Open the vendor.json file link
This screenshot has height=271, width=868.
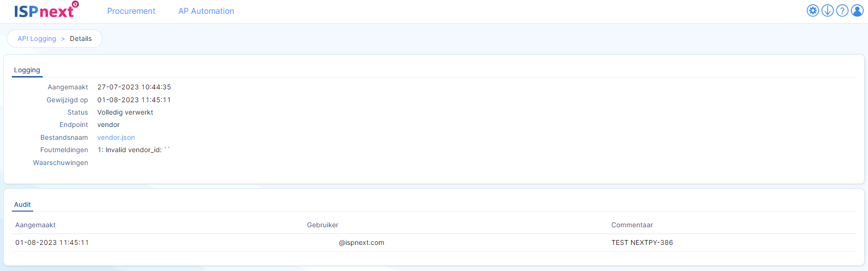click(x=116, y=137)
